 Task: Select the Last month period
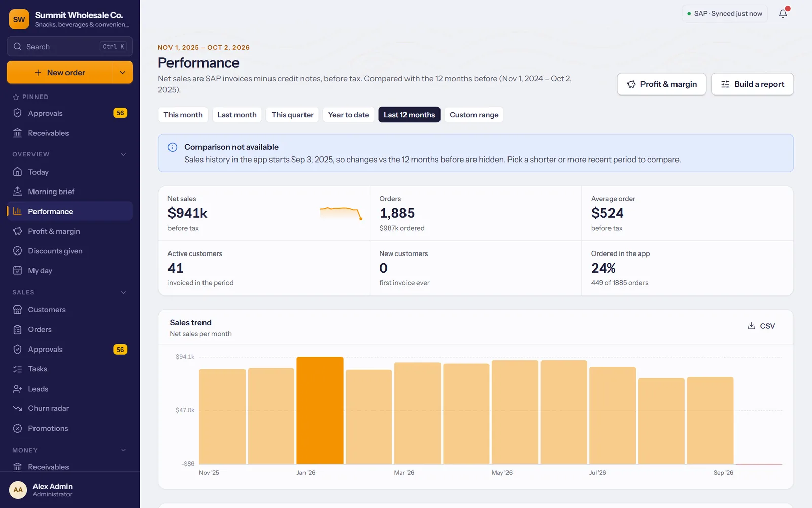click(237, 115)
